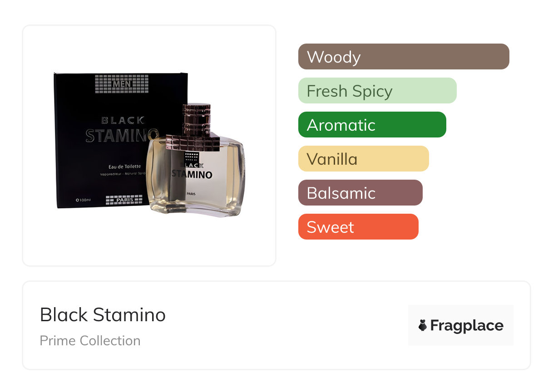Viewport: 553px width, 392px height.
Task: Click the bottle's rose-gold cap
Action: pos(197,119)
